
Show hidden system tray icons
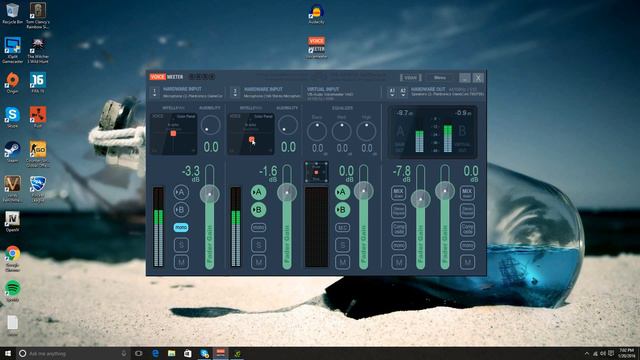tap(587, 353)
